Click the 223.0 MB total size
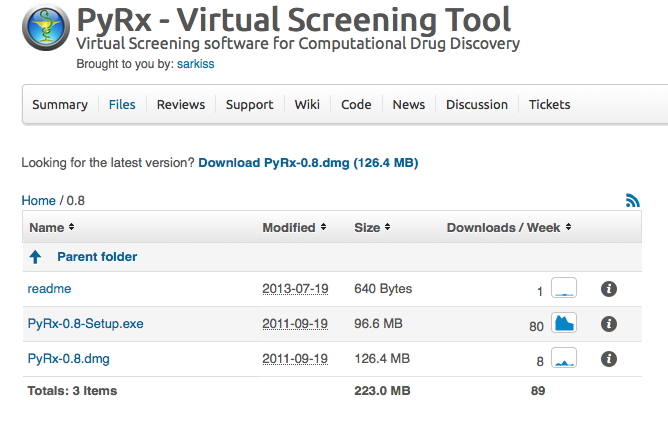Viewport: 668px width, 425px height. click(x=382, y=391)
